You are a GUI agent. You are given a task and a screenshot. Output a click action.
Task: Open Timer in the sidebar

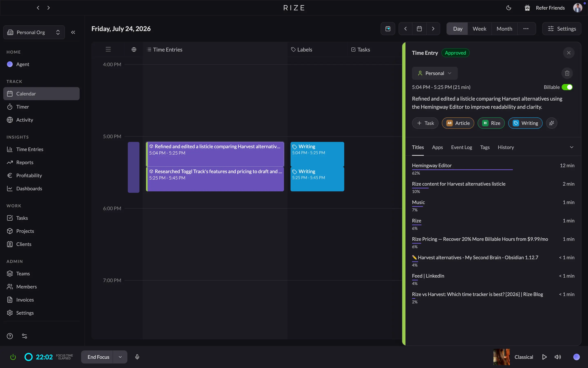[41, 107]
